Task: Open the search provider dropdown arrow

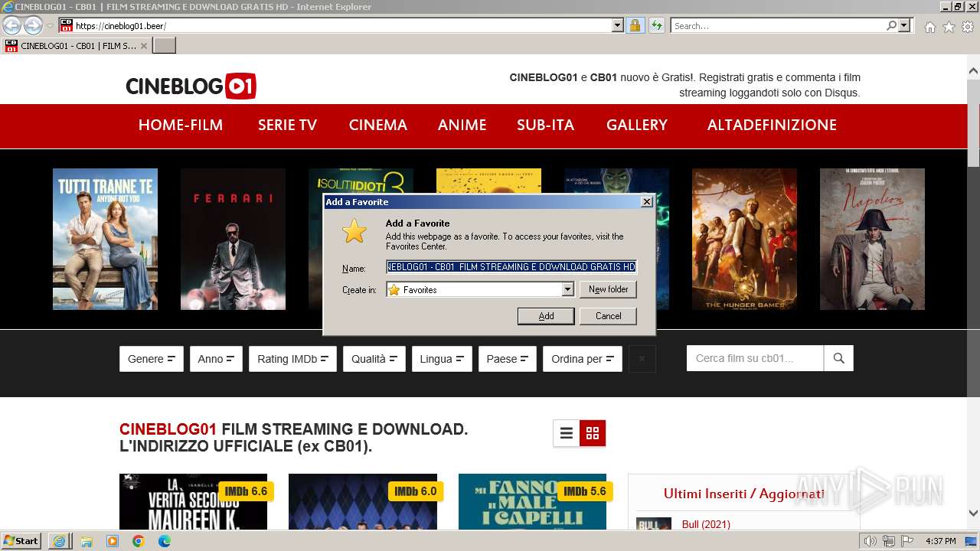Action: pyautogui.click(x=904, y=26)
